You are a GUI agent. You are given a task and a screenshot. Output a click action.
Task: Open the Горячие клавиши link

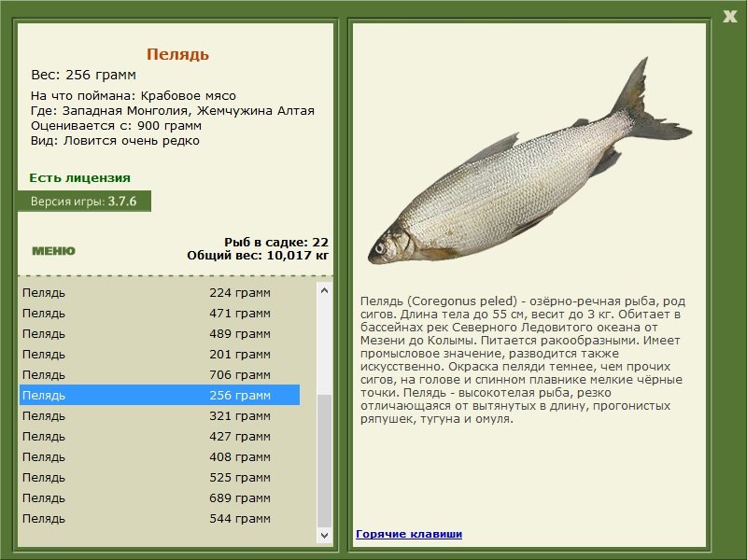click(409, 534)
